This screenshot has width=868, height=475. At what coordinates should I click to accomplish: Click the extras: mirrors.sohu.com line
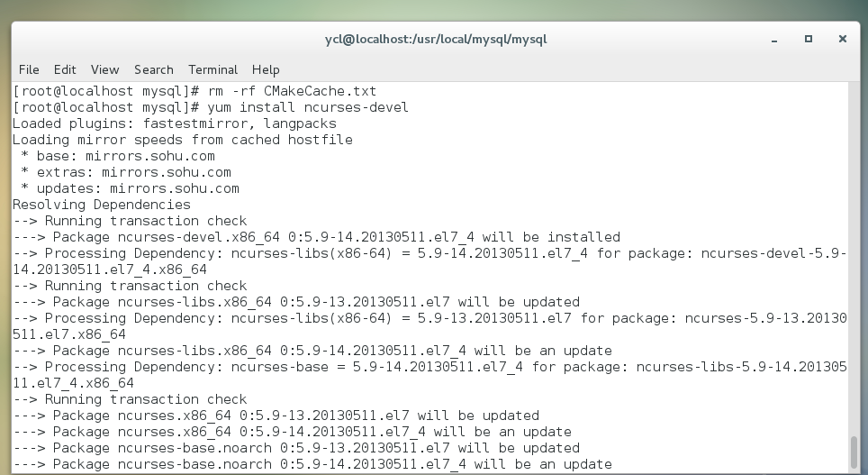click(x=126, y=172)
